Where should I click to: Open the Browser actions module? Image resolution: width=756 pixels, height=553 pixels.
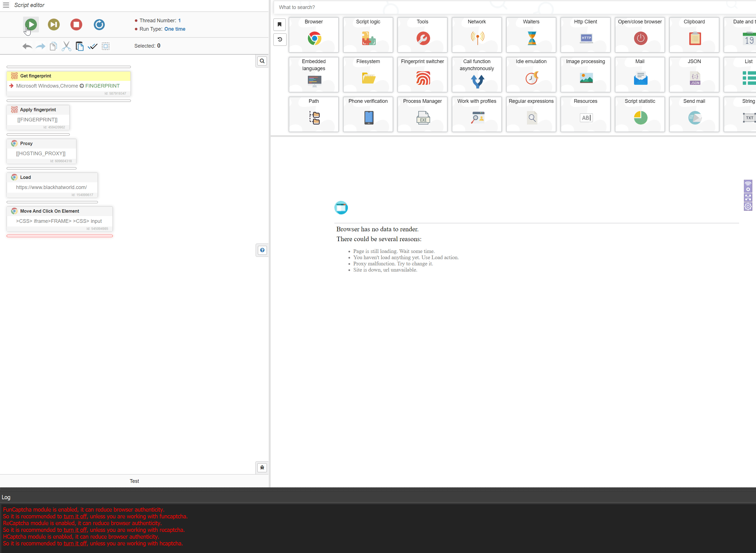click(x=313, y=35)
